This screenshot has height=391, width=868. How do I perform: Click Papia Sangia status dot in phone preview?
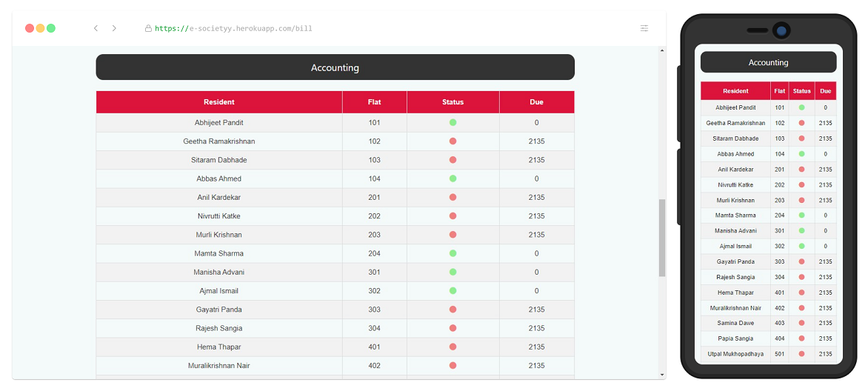pos(801,338)
